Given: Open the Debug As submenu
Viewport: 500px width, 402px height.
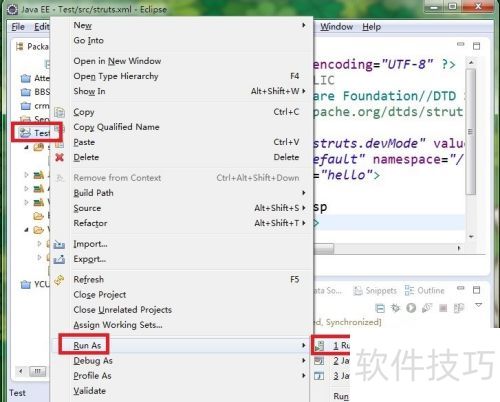Looking at the screenshot, I should tap(182, 361).
